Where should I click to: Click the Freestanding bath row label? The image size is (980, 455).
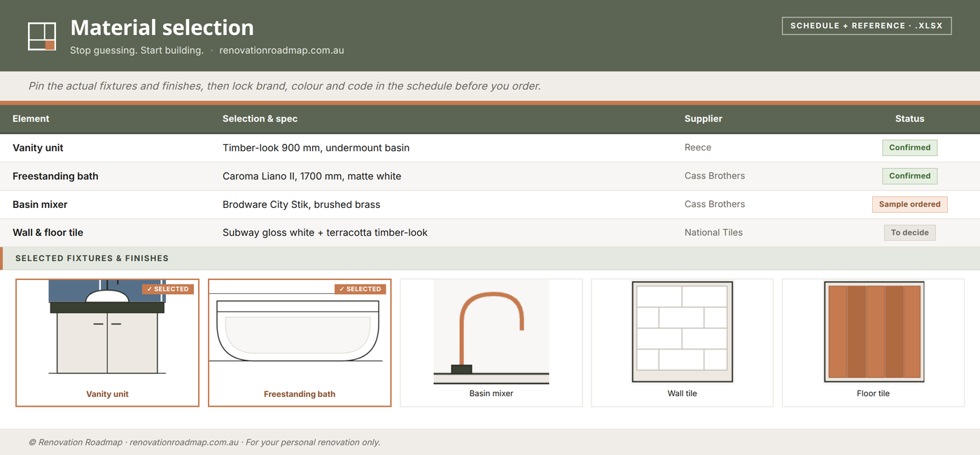coord(55,176)
